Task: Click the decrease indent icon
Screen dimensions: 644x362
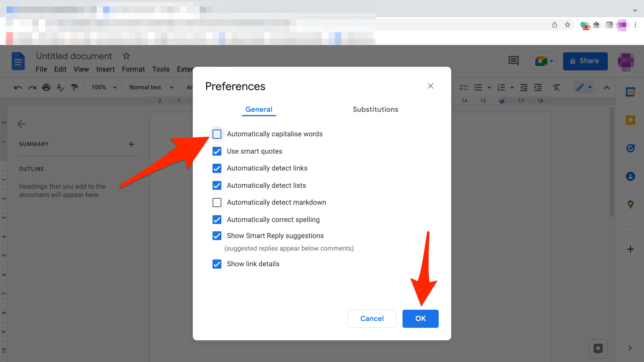Action: pos(524,87)
